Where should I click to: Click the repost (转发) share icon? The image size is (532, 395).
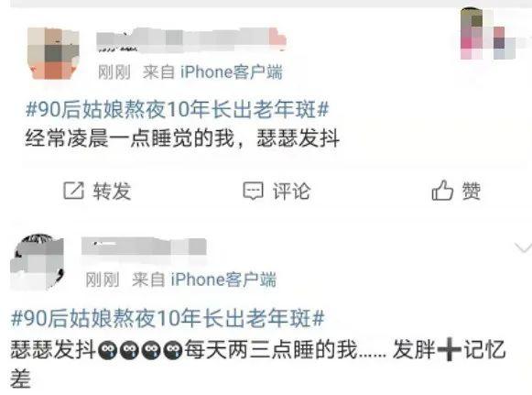click(73, 191)
